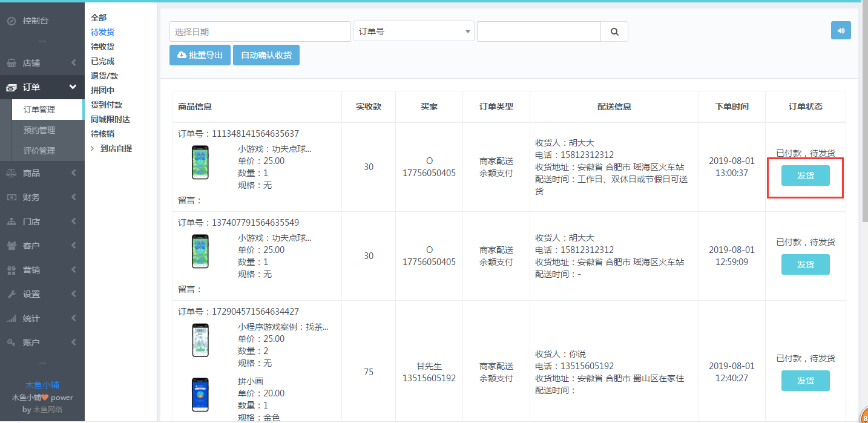The width and height of the screenshot is (868, 423).
Task: Show 货到付款 orders filter
Action: click(x=107, y=105)
